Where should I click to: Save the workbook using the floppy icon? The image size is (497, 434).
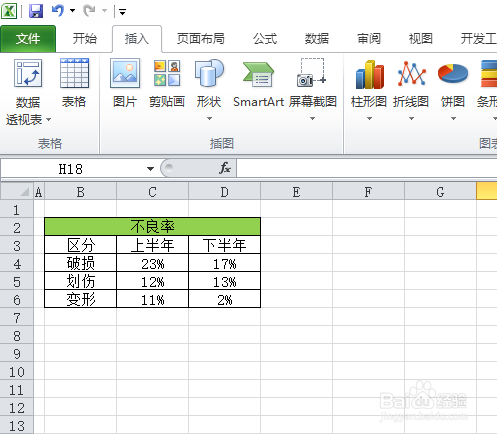pos(36,11)
